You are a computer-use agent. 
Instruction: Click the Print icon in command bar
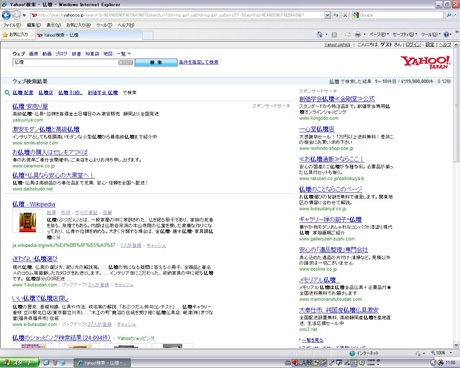pos(358,34)
